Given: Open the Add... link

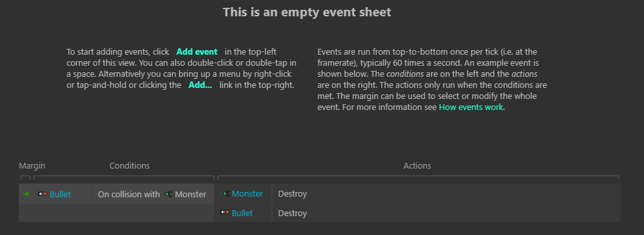Looking at the screenshot, I should (200, 85).
